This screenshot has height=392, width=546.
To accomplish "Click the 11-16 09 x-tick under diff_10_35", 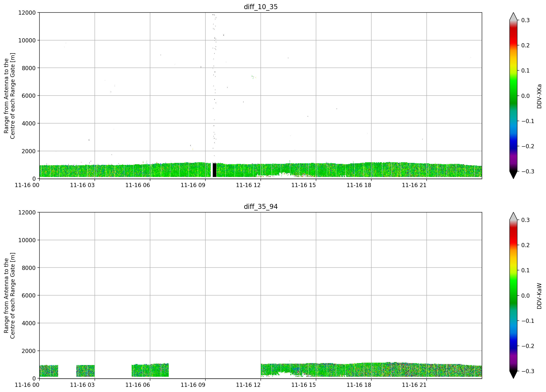I will (193, 185).
